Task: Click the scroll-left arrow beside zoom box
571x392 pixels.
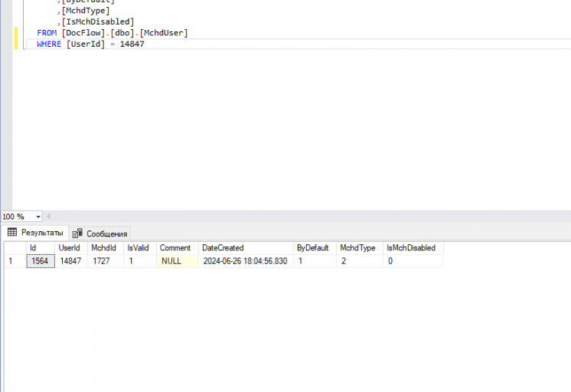Action: (48, 217)
